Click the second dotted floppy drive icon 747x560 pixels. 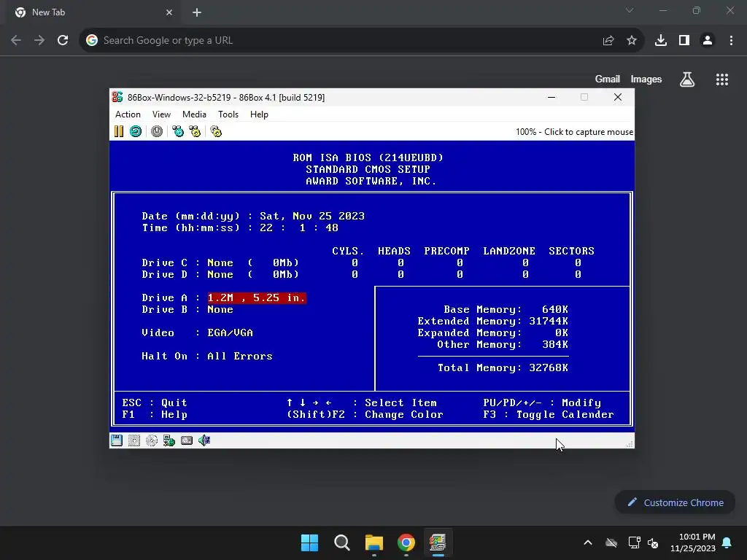tap(134, 440)
